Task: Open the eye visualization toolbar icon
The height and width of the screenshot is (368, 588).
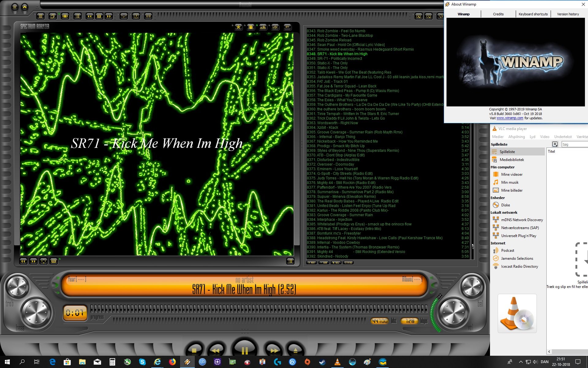Action: click(65, 16)
